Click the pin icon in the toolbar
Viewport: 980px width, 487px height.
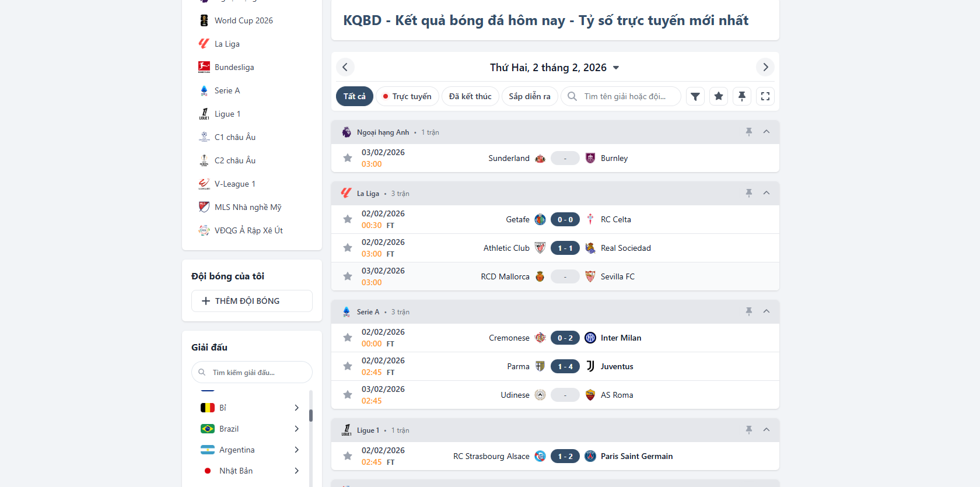742,96
